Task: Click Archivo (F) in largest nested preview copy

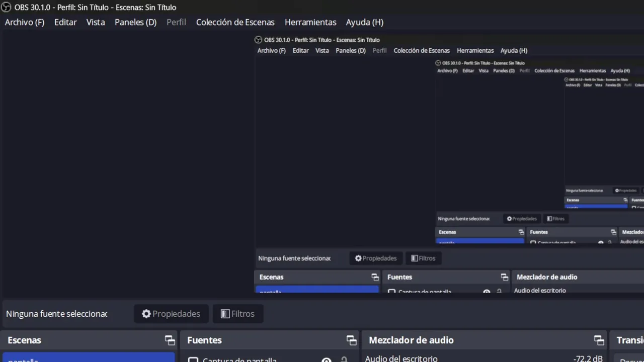Action: pyautogui.click(x=272, y=50)
